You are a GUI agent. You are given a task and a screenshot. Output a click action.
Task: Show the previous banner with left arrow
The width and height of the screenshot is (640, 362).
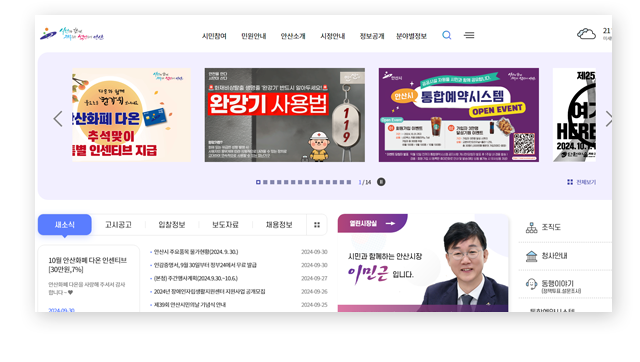[58, 119]
